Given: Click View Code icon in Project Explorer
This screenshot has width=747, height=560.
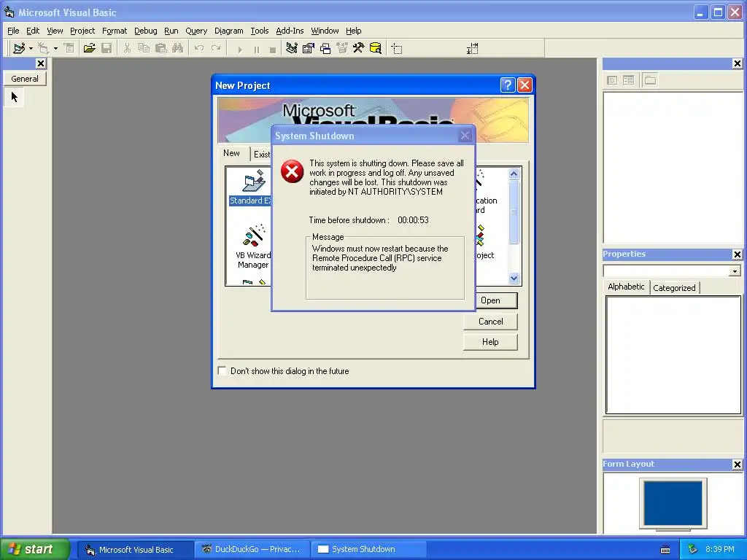Looking at the screenshot, I should [612, 80].
